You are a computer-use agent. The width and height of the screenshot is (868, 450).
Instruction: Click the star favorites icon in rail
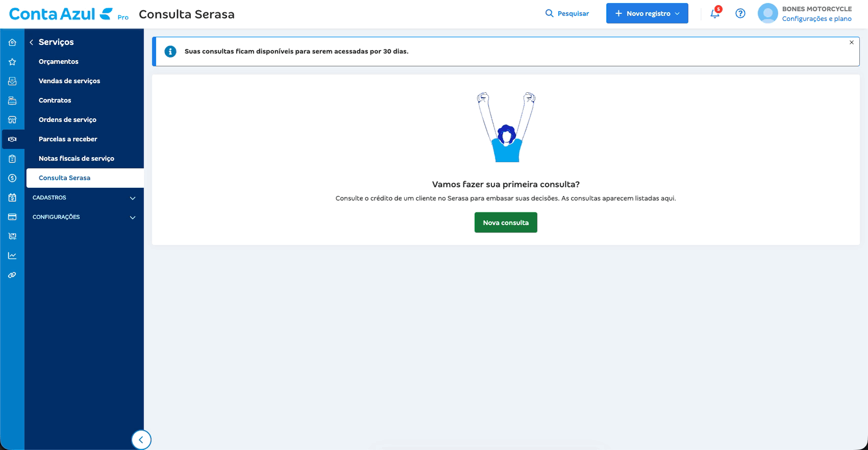tap(12, 62)
